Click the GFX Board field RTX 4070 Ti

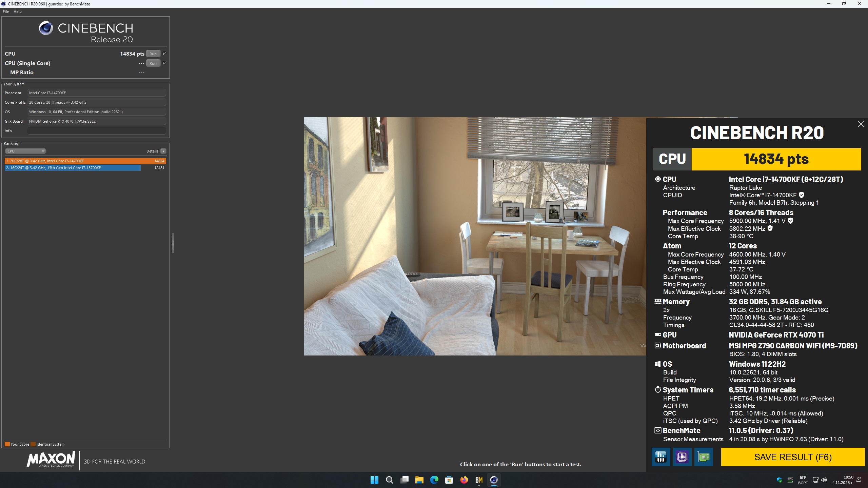pos(97,121)
